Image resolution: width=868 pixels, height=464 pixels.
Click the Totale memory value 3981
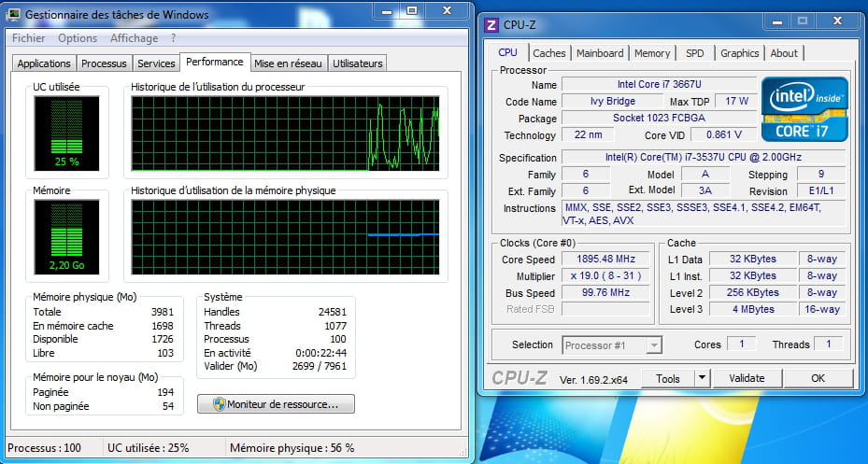163,312
